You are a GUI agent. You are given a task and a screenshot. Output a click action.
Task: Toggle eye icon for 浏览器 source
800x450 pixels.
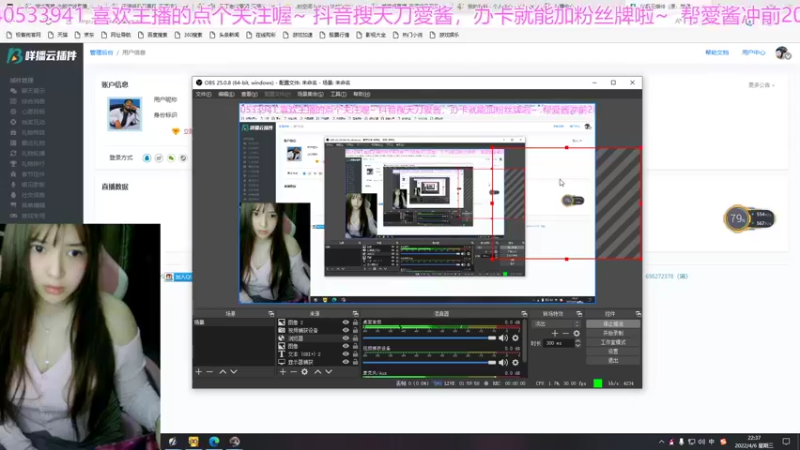pyautogui.click(x=345, y=338)
